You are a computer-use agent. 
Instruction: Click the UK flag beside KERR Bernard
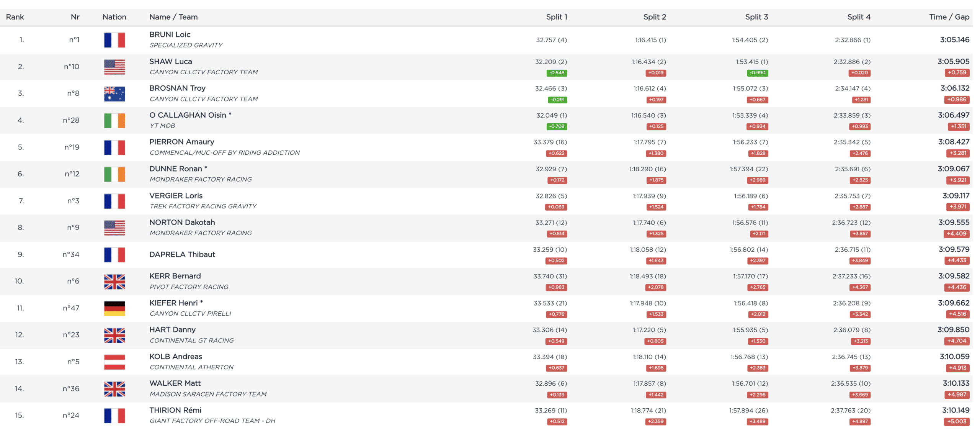coord(114,282)
